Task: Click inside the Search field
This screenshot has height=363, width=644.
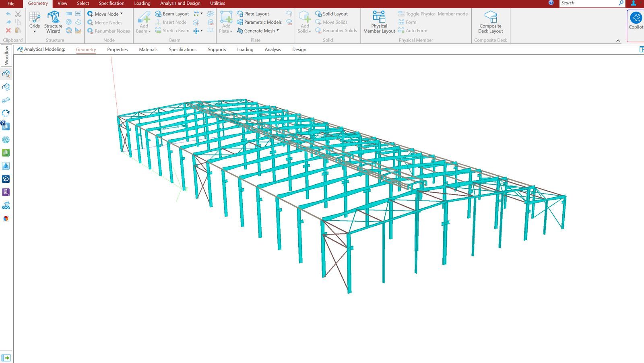Action: click(x=588, y=2)
